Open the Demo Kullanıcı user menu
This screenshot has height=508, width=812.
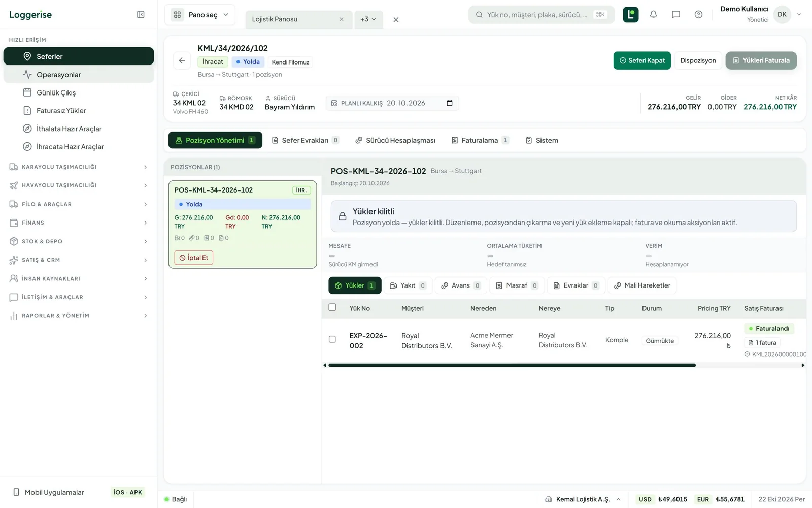coord(761,14)
